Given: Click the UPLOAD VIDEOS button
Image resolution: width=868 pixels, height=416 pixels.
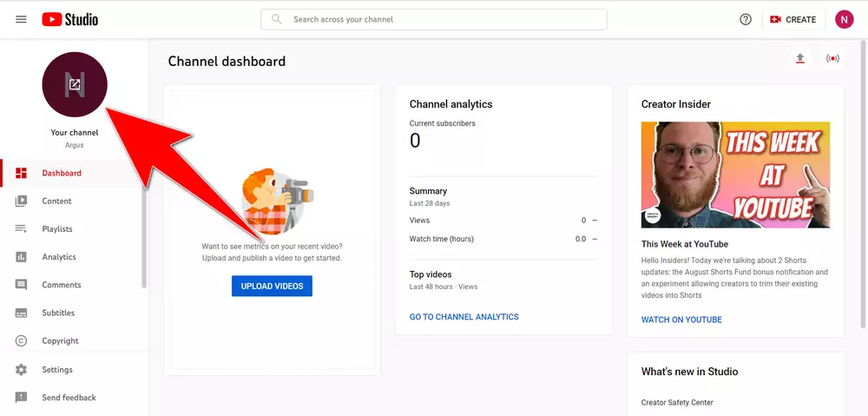Looking at the screenshot, I should click(x=272, y=286).
